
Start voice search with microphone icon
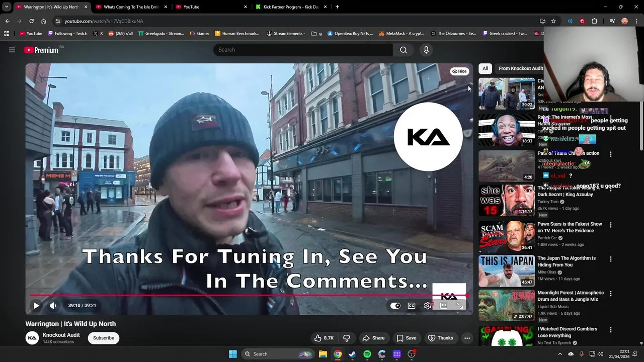pos(426,50)
